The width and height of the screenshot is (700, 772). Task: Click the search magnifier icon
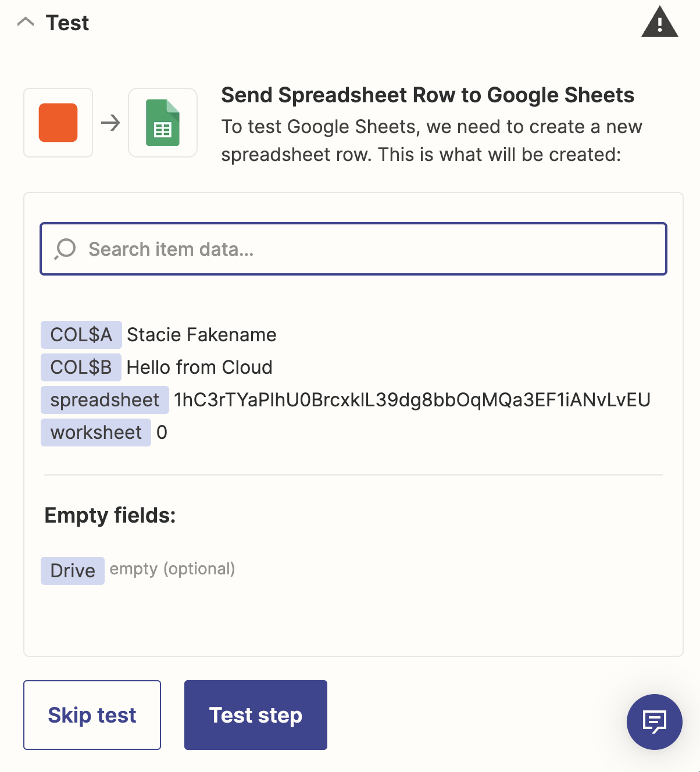point(65,249)
